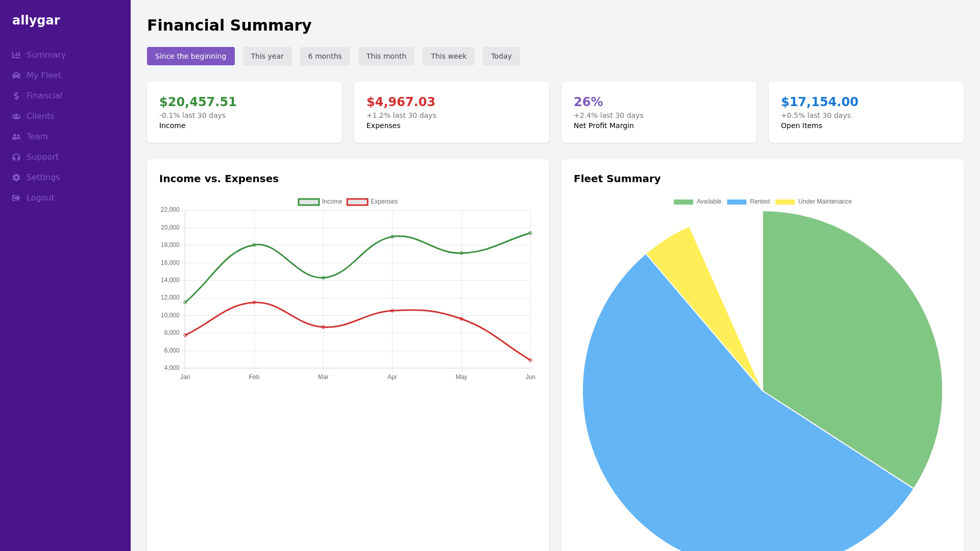Toggle the Expenses series in chart legend

tap(372, 202)
